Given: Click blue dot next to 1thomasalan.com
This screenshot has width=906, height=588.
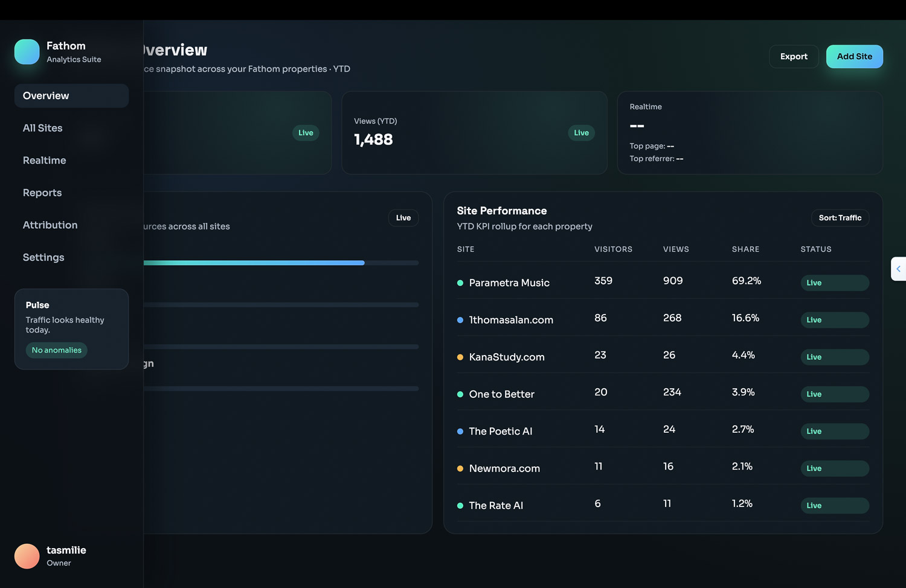Looking at the screenshot, I should [460, 320].
